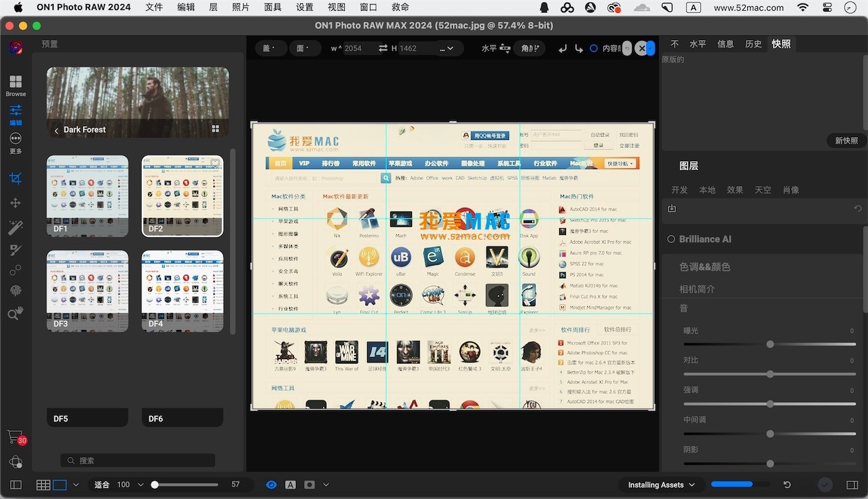Toggle the Brilliance AI circle switch
The width and height of the screenshot is (868, 499).
(671, 239)
